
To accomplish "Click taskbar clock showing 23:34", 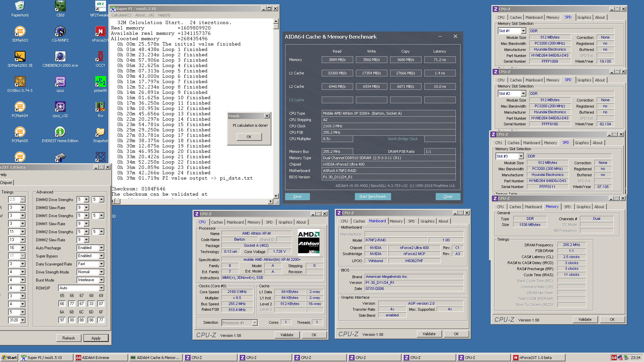I will (x=635, y=358).
